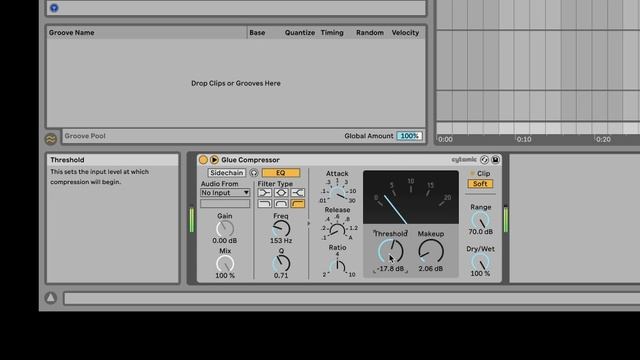Click the Random column header
This screenshot has height=360, width=640.
[x=370, y=33]
